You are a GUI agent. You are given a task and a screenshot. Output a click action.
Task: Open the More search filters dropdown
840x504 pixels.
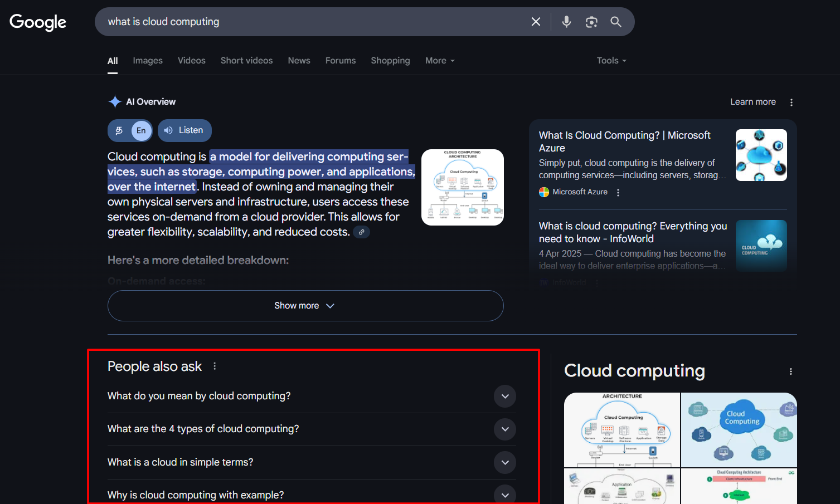(x=440, y=61)
